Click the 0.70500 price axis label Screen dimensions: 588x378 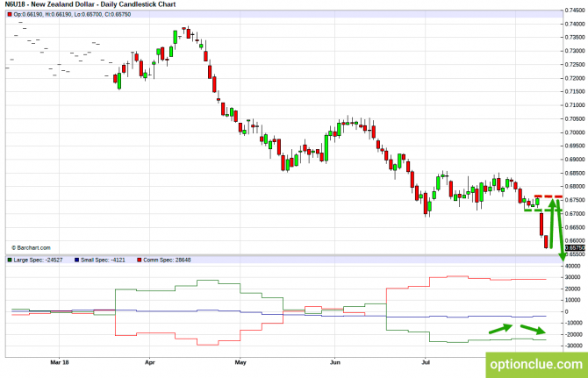coord(575,119)
